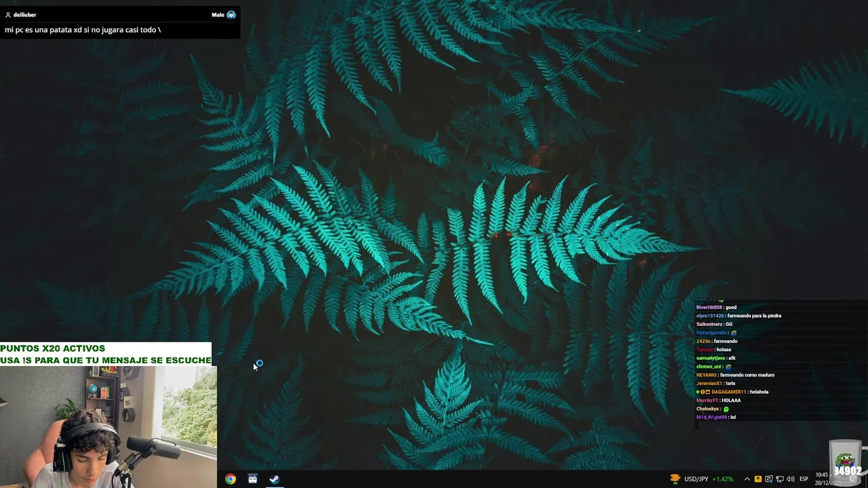This screenshot has width=868, height=488.
Task: Click the RiverHit858 chat message
Action: 716,307
